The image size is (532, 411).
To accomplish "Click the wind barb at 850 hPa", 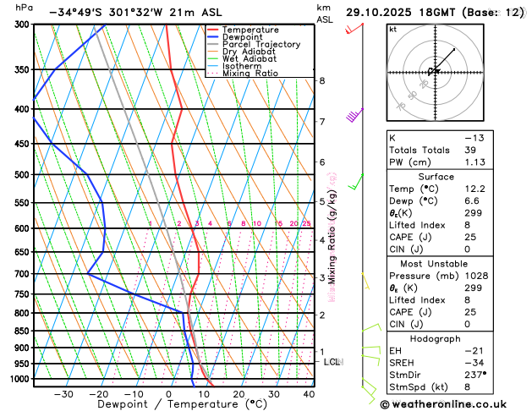I will [x=371, y=327].
